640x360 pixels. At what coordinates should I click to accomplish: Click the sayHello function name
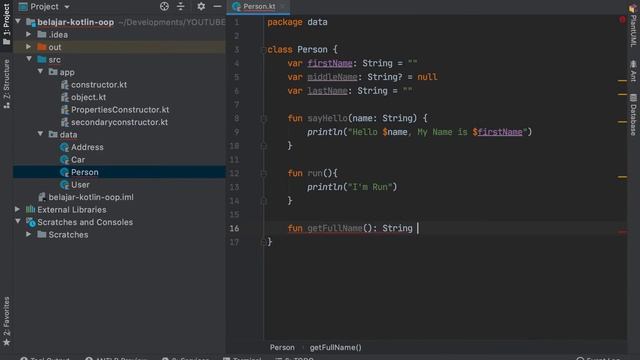(x=327, y=118)
